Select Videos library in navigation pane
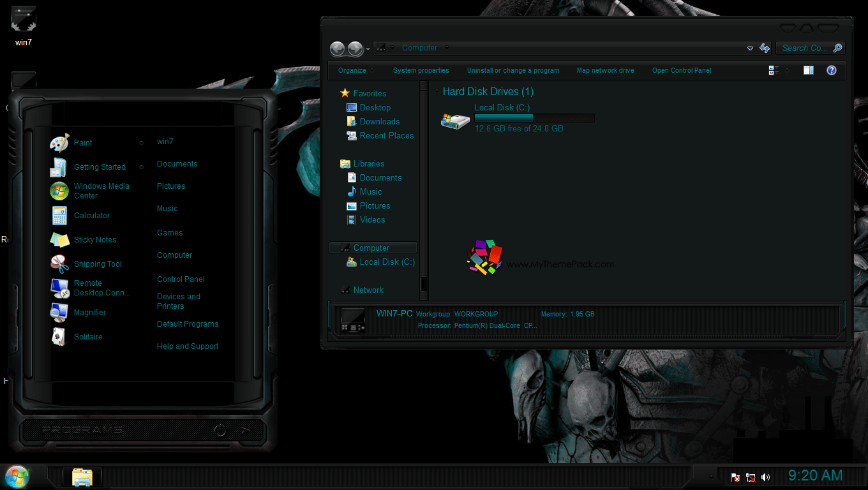The height and width of the screenshot is (490, 868). click(x=366, y=220)
